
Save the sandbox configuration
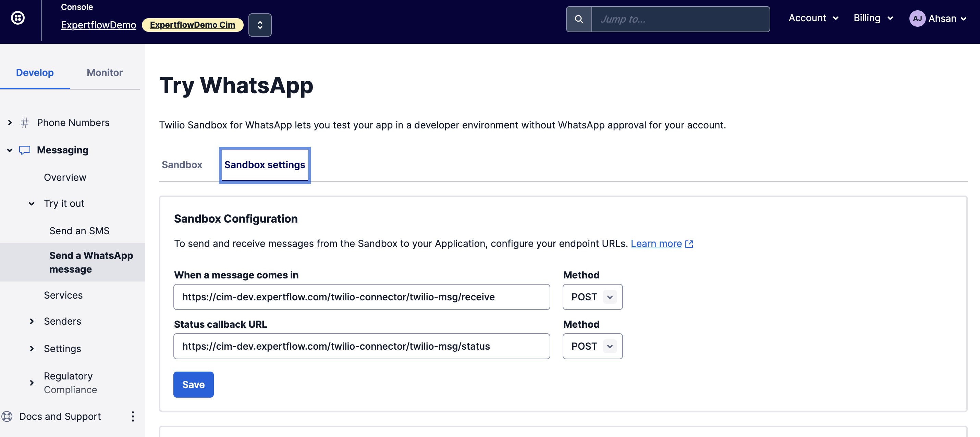[193, 384]
